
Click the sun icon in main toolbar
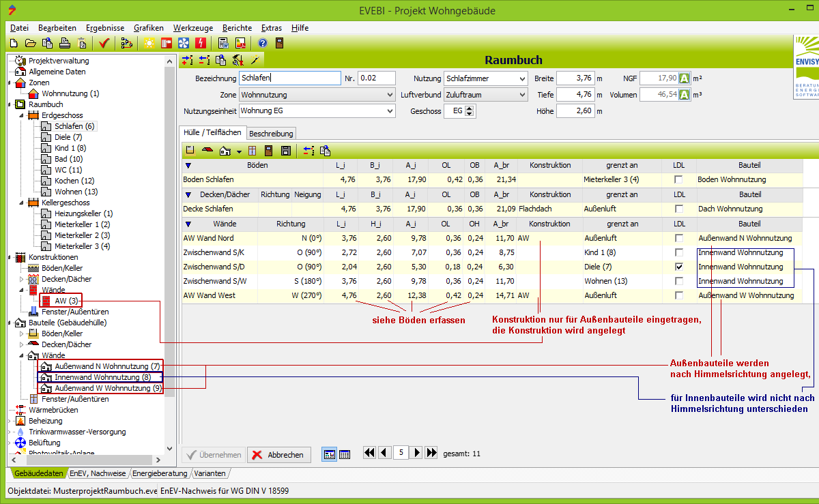pyautogui.click(x=148, y=44)
